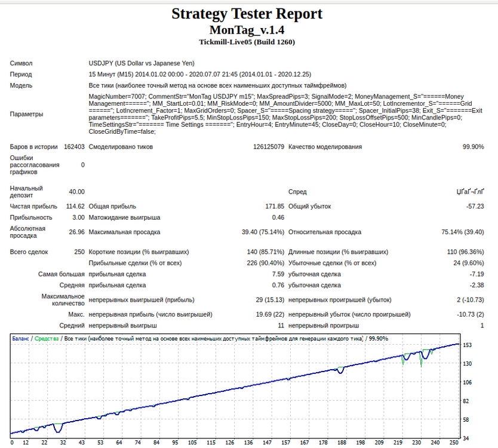The width and height of the screenshot is (498, 448).
Task: Click the 'Параметры' row label
Action: click(x=26, y=114)
